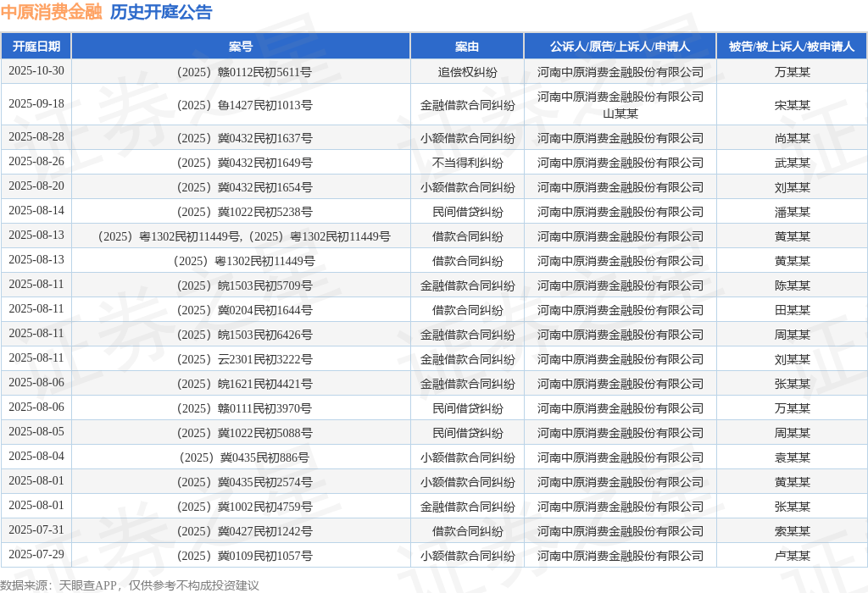Click date cell 2025-08-20

[36, 186]
